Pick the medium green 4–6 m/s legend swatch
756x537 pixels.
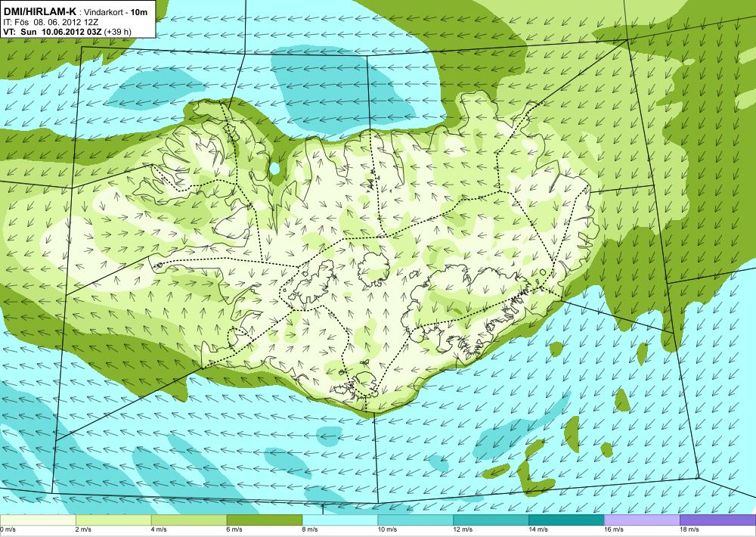point(189,520)
